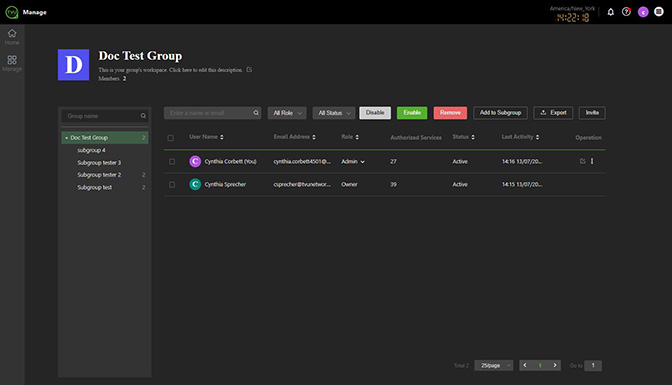
Task: Click Cynthia Corbett's purple avatar
Action: (x=195, y=161)
